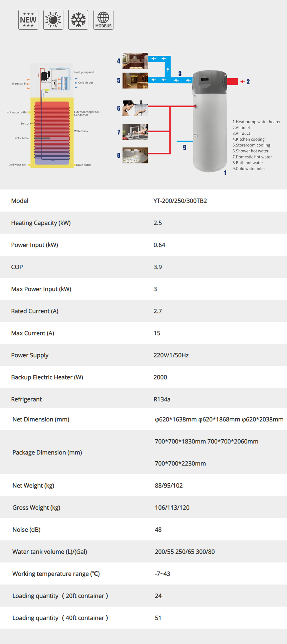This screenshot has height=644, width=287.
Task: Click the Refrigerant R134a value
Action: point(162,399)
